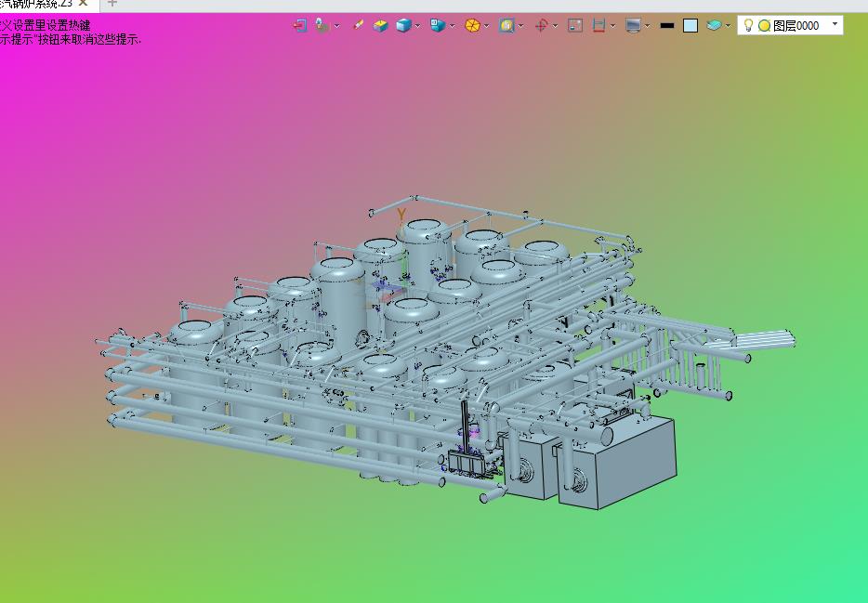Screen dimensions: 868x603
Task: Open a new tab with plus button
Action: point(112,4)
